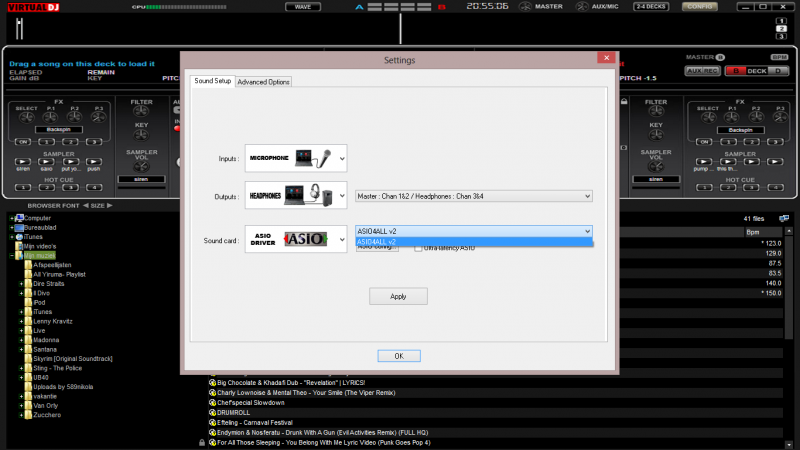800x450 pixels.
Task: Switch to the Advanced Options tab
Action: tap(264, 82)
